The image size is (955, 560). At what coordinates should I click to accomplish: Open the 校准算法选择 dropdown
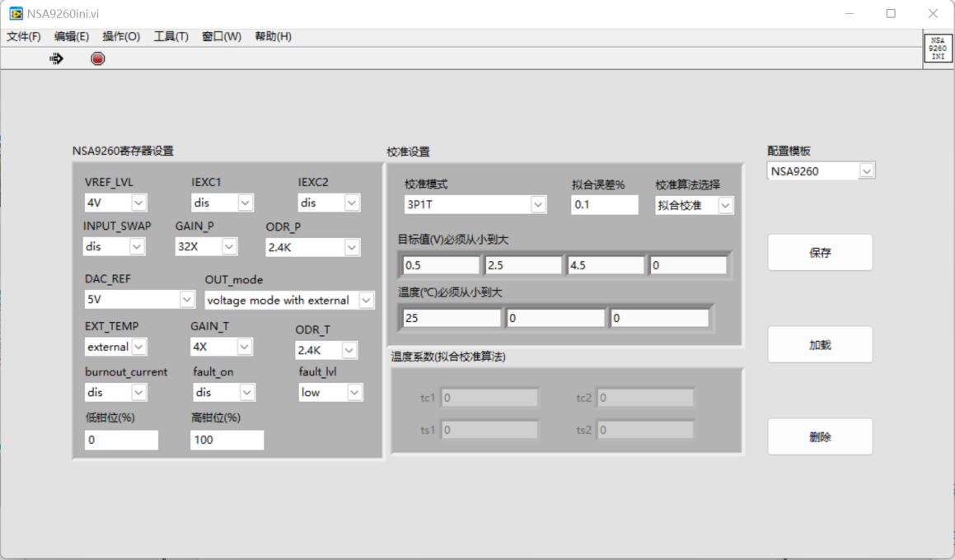pyautogui.click(x=725, y=205)
